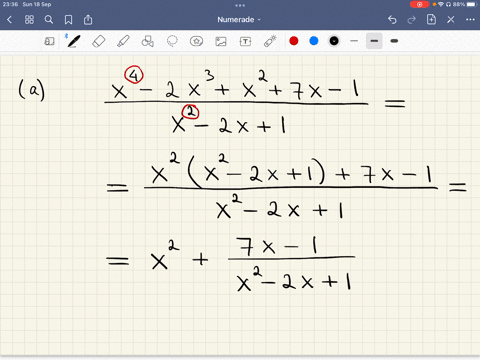Tap the three-dot multitasking handle
Image resolution: width=480 pixels, height=360 pixels.
click(240, 5)
